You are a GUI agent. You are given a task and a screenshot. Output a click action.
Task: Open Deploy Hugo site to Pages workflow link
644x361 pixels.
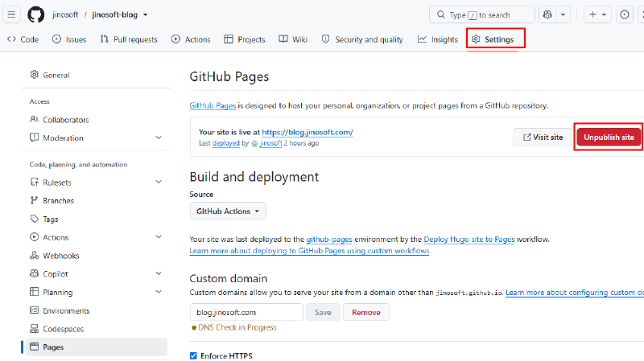pos(469,239)
